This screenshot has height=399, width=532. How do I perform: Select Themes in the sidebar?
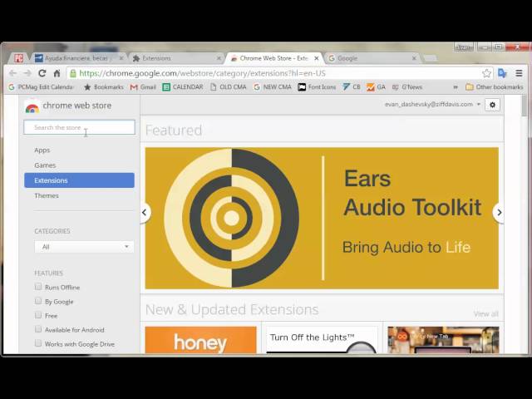click(47, 196)
